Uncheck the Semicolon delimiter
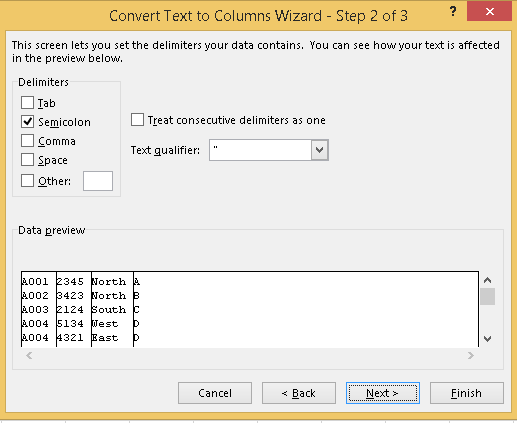The image size is (517, 423). [x=27, y=122]
